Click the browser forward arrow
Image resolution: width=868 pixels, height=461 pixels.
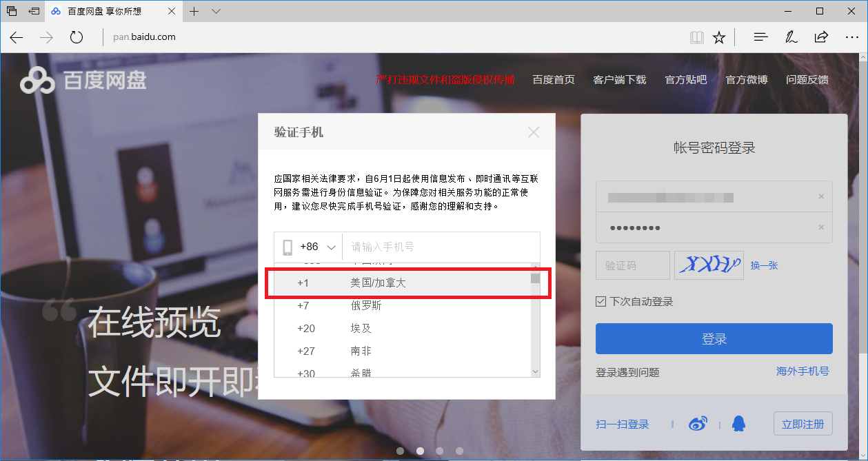click(x=47, y=37)
